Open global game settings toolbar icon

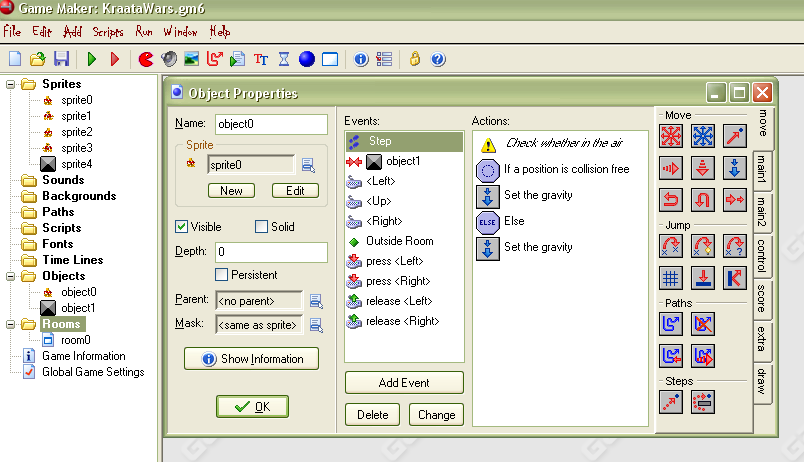coord(384,59)
